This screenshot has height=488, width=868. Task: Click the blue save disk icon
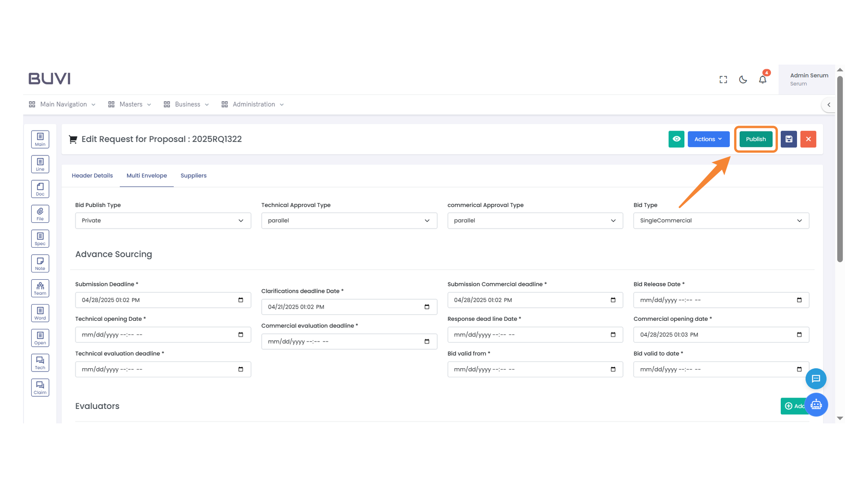[x=788, y=139]
